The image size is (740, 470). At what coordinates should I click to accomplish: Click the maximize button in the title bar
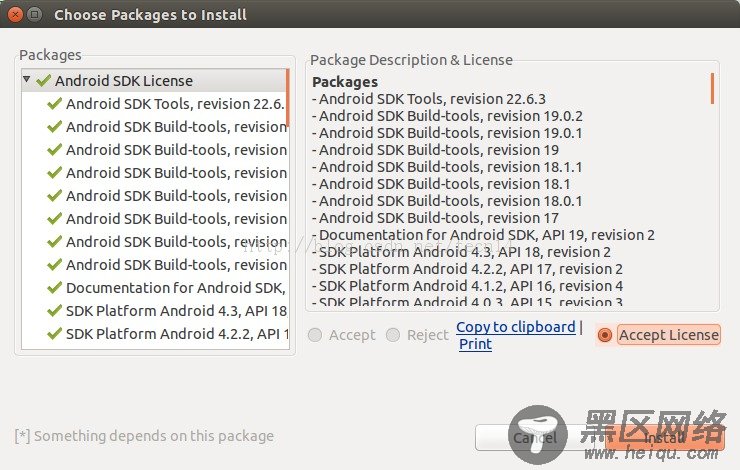(34, 15)
